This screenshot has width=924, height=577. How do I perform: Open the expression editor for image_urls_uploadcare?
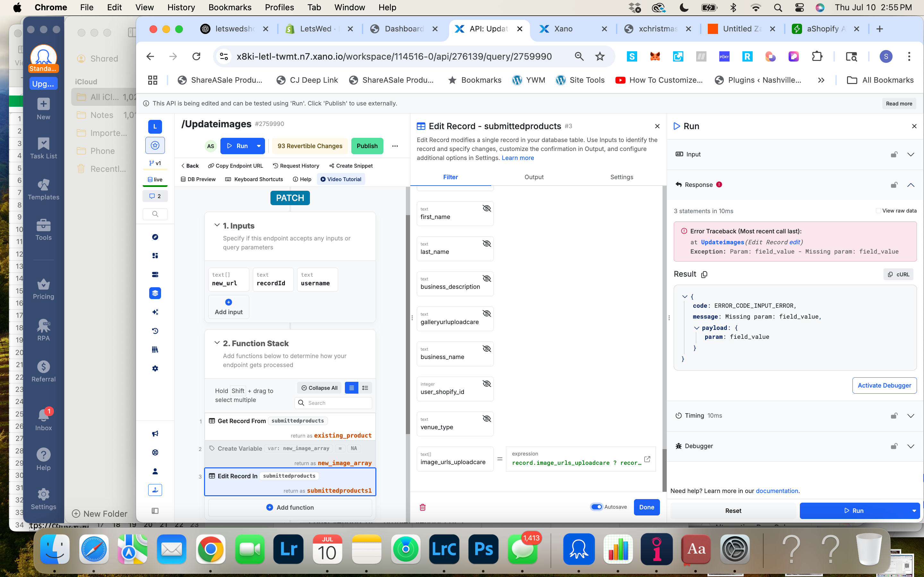(x=647, y=459)
